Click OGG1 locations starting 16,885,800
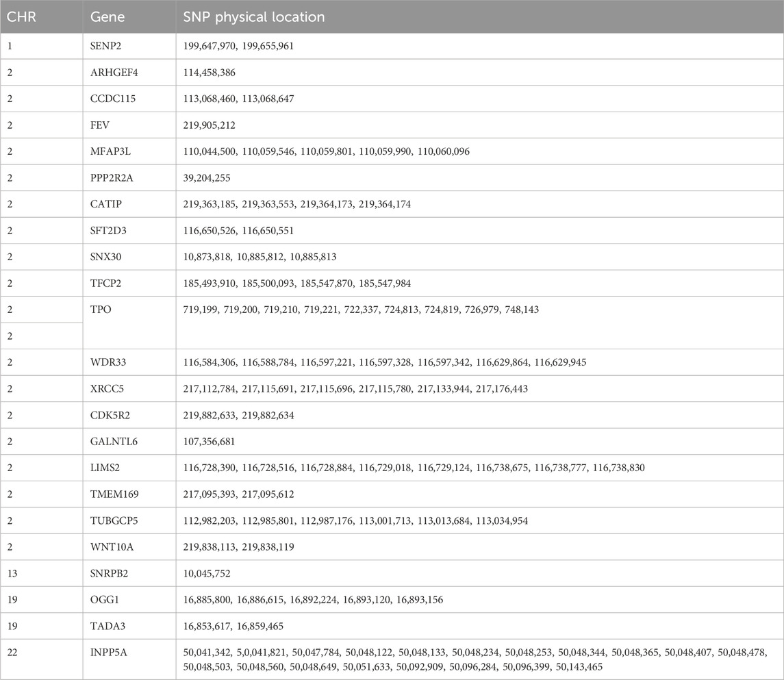784x680 pixels. click(x=313, y=600)
